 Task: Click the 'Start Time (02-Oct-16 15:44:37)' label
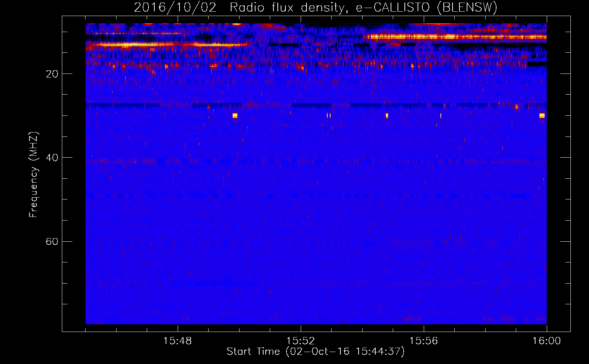click(316, 352)
